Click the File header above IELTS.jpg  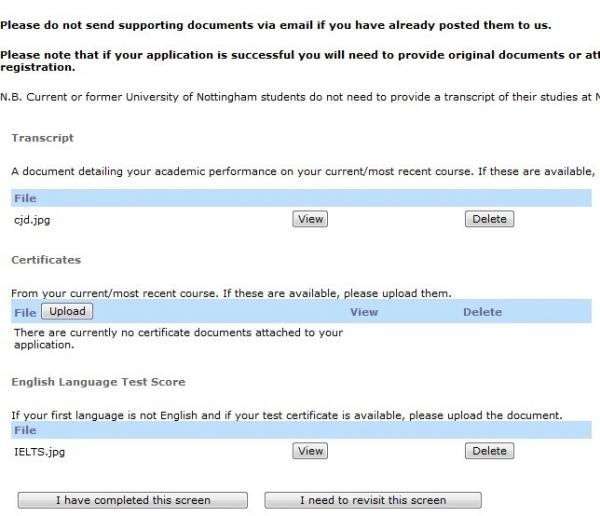click(25, 430)
